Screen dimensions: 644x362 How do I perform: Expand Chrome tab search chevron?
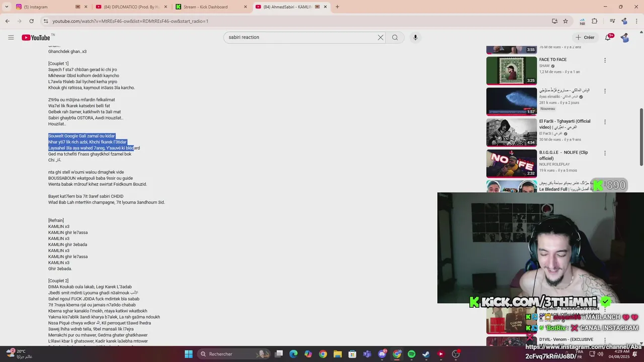click(7, 7)
